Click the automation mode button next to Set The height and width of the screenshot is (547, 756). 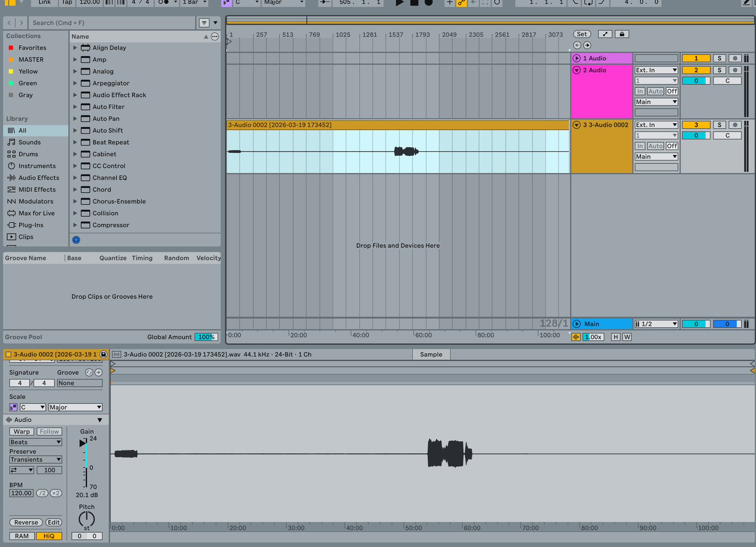click(605, 34)
